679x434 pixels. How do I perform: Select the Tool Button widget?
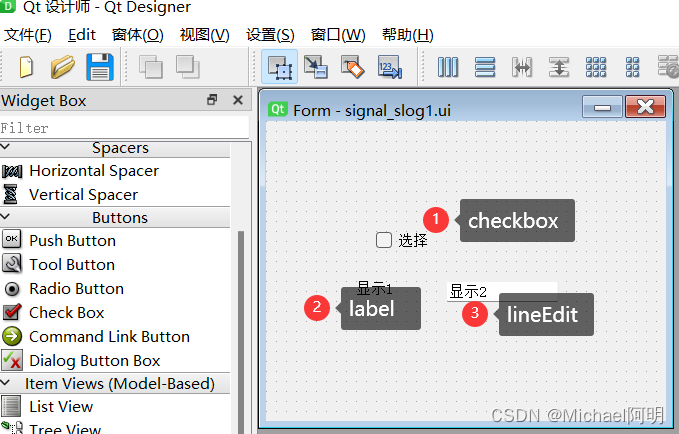[72, 264]
